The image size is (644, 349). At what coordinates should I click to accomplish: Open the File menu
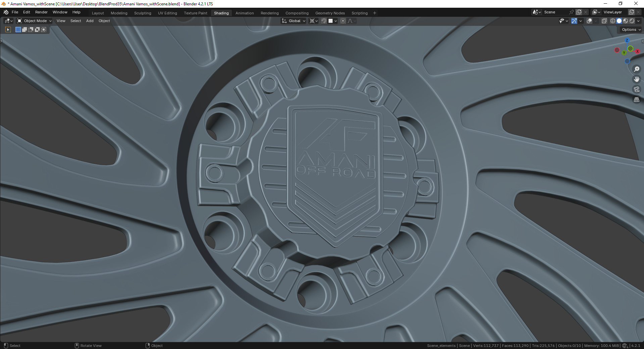click(15, 12)
